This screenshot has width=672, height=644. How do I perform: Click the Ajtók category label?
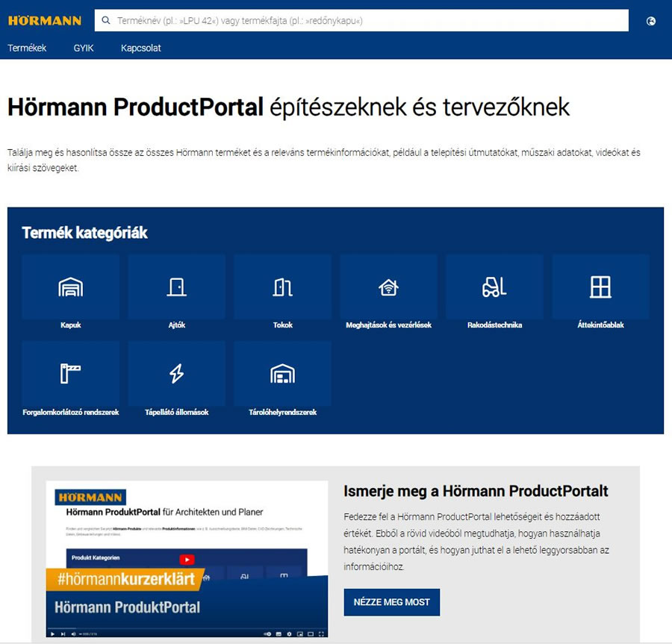coord(176,325)
